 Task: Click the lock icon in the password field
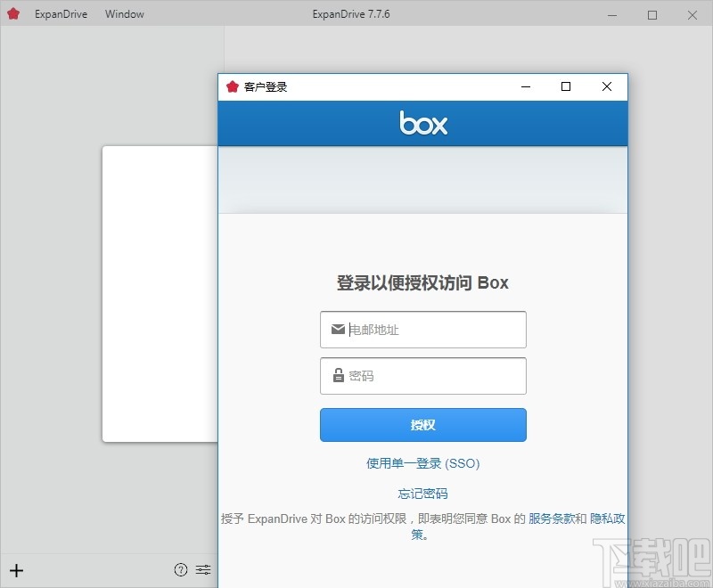[337, 376]
